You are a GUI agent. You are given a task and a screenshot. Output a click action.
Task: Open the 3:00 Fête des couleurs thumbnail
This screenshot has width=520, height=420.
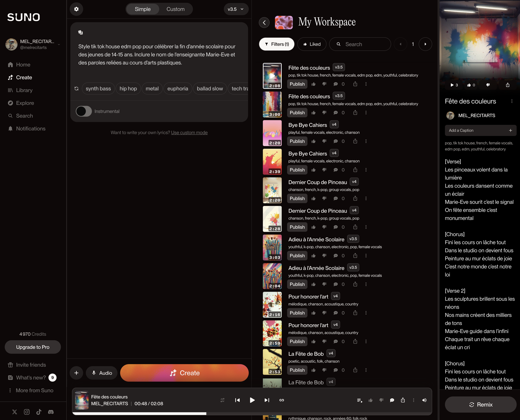272,104
